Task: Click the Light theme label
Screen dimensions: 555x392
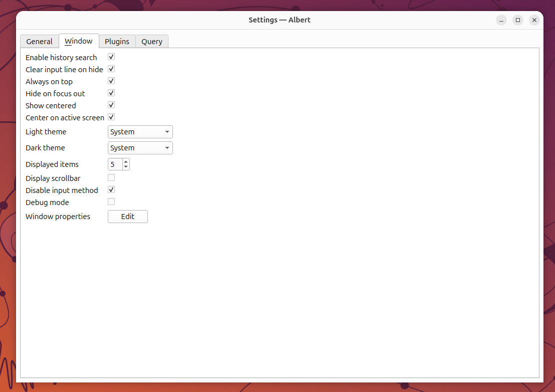Action: (x=46, y=132)
